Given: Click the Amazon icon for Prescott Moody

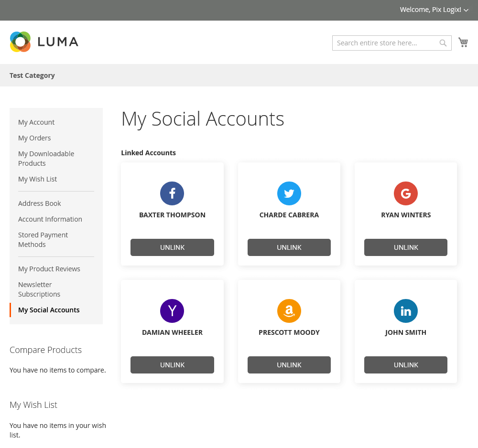Looking at the screenshot, I should coord(289,310).
